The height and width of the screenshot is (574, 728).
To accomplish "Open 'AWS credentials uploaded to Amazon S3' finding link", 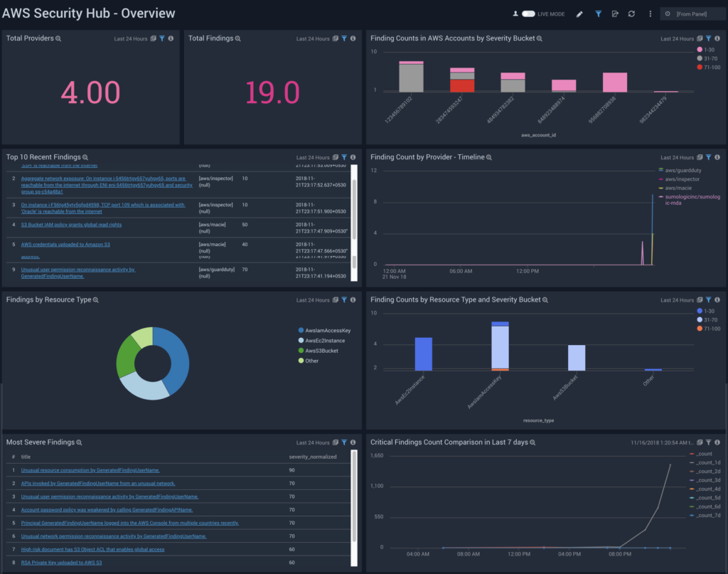I will tap(65, 245).
